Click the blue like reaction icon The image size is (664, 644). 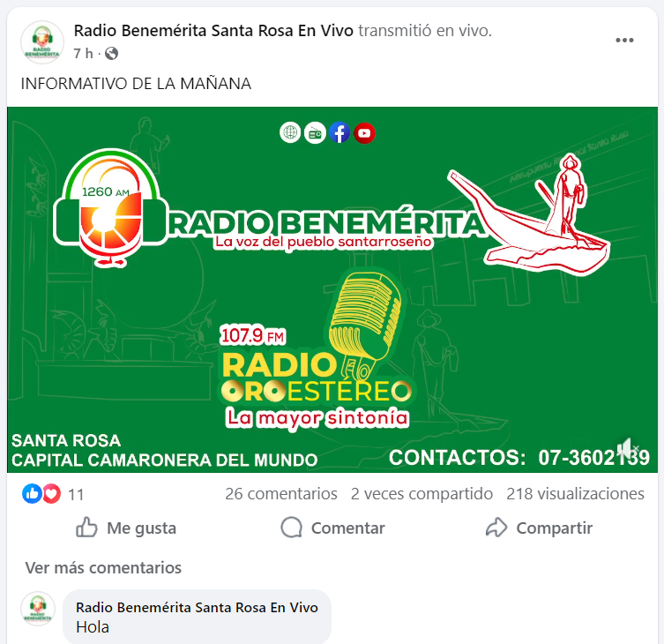32,494
